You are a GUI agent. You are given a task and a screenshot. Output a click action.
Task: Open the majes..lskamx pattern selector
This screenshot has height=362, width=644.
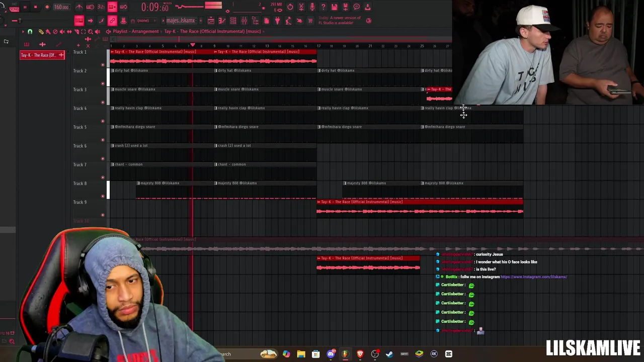[181, 21]
